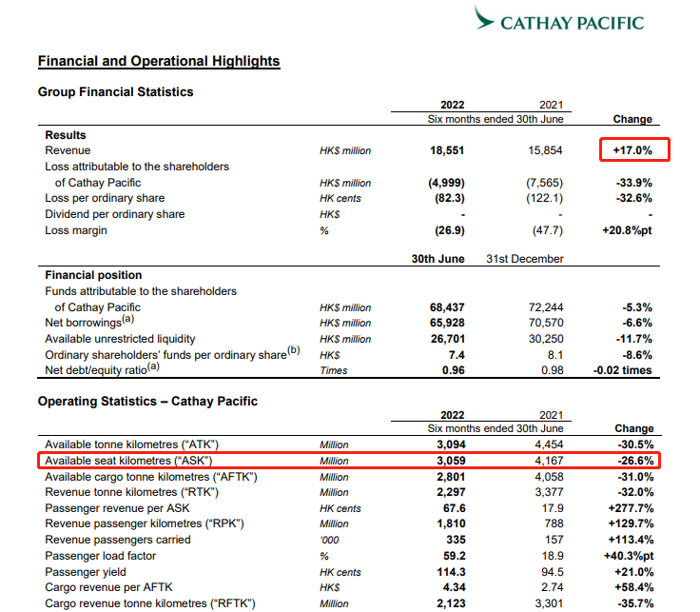This screenshot has height=612, width=700.
Task: Click the 'Financial position' subheading
Action: (93, 275)
